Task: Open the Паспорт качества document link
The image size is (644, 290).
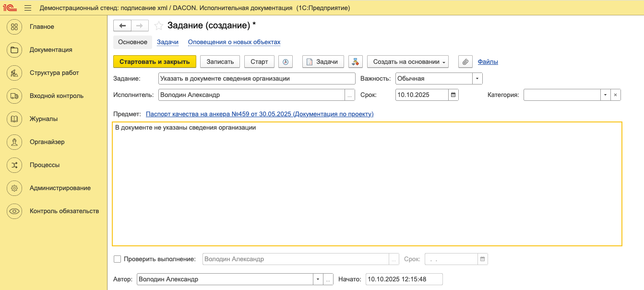Action: point(259,114)
